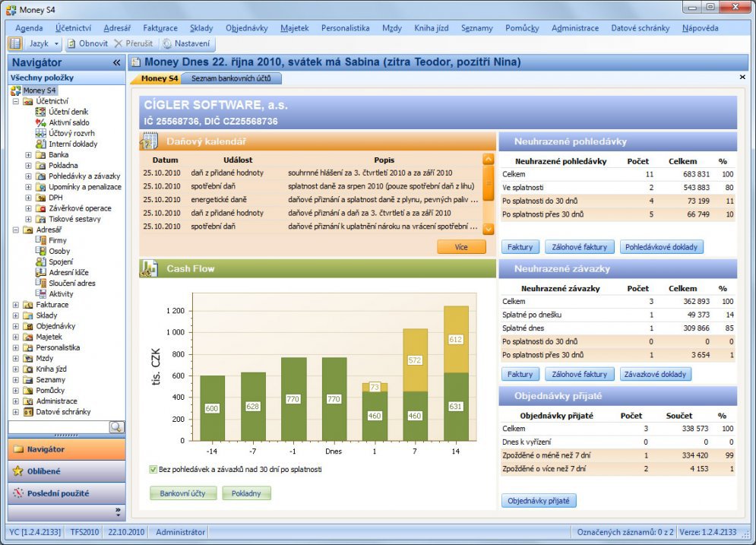Click Zálohové faktury under Neuhrazené pohledávky
Screen dimensions: 756x545
point(579,247)
